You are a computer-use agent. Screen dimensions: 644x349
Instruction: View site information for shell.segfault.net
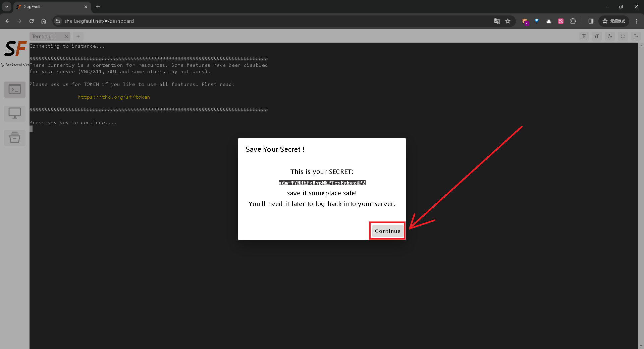[x=58, y=21]
